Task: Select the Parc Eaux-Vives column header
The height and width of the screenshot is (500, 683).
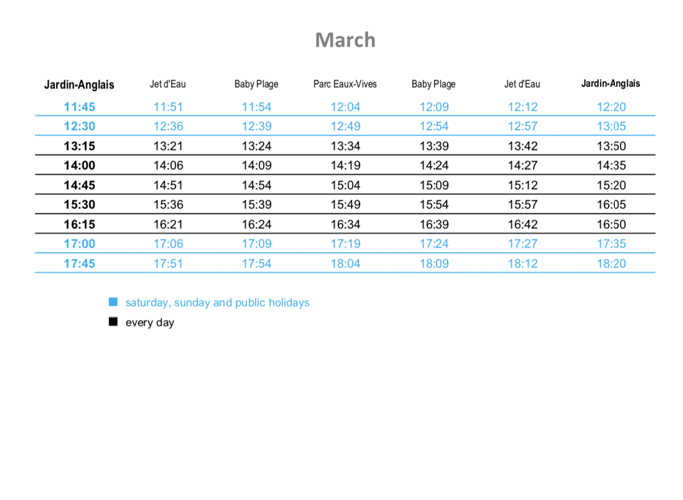Action: 345,85
